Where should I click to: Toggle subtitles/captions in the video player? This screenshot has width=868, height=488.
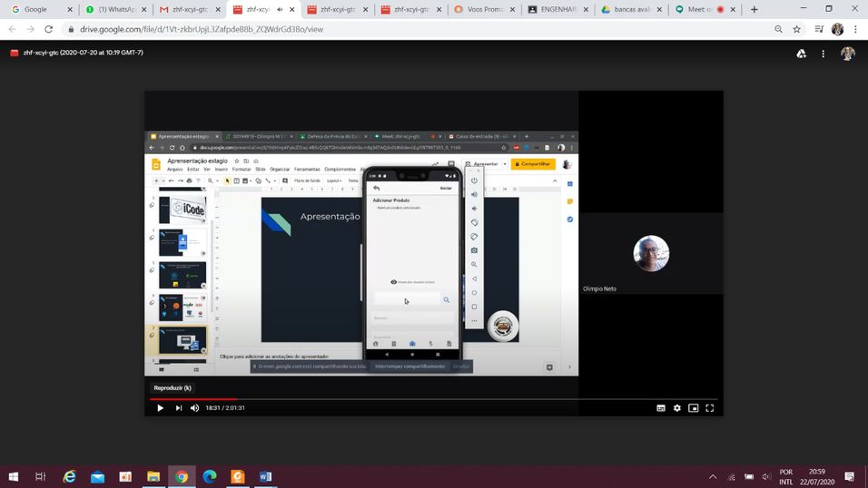[661, 408]
